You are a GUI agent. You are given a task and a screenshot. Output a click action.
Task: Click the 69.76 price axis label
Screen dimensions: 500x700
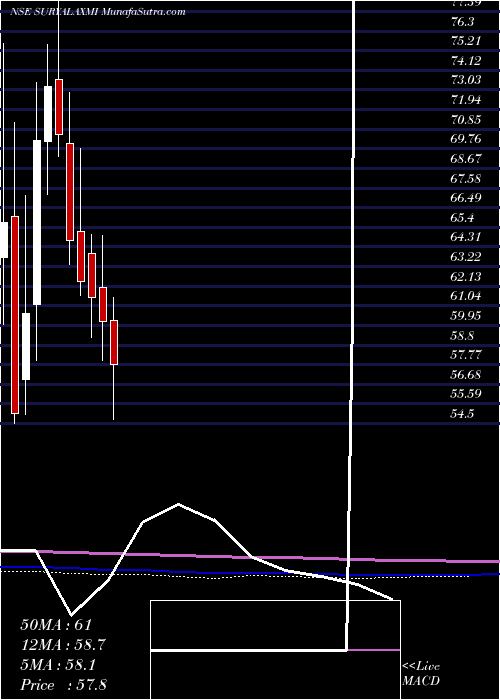[x=465, y=139]
